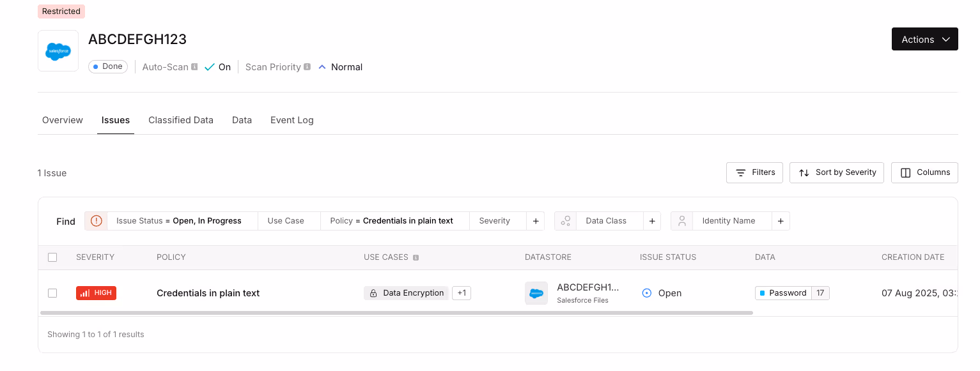This screenshot has height=371, width=980.
Task: Click the HIGH severity badge
Action: (x=96, y=293)
